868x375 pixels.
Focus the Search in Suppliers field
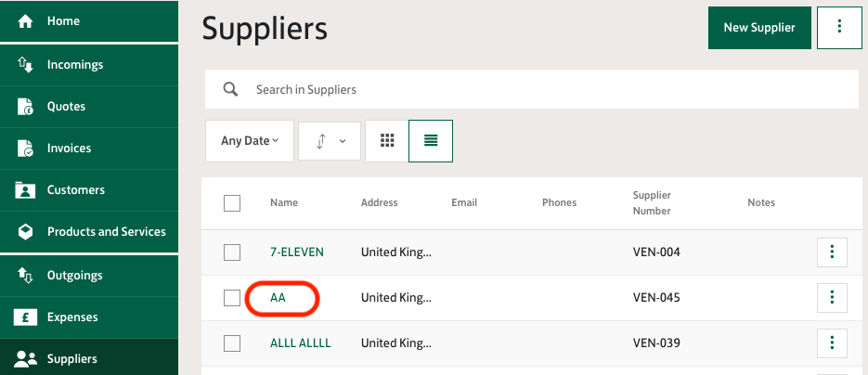[x=531, y=89]
